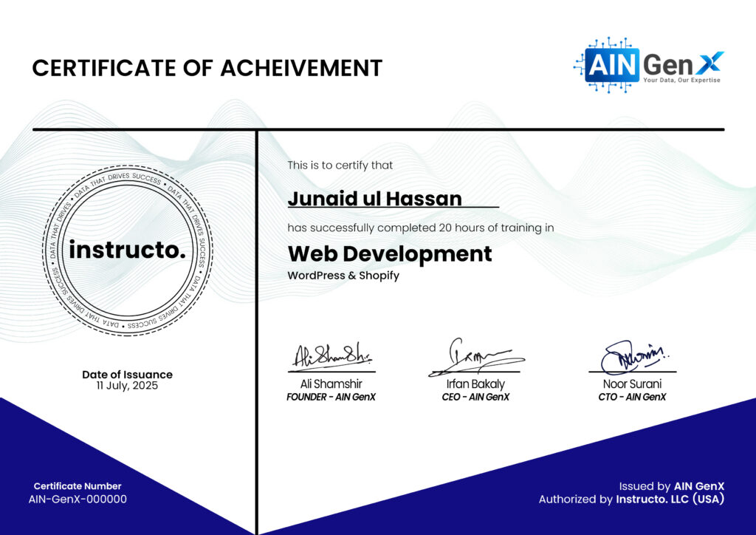
Task: Click the AIN GenX logo
Action: 649,64
